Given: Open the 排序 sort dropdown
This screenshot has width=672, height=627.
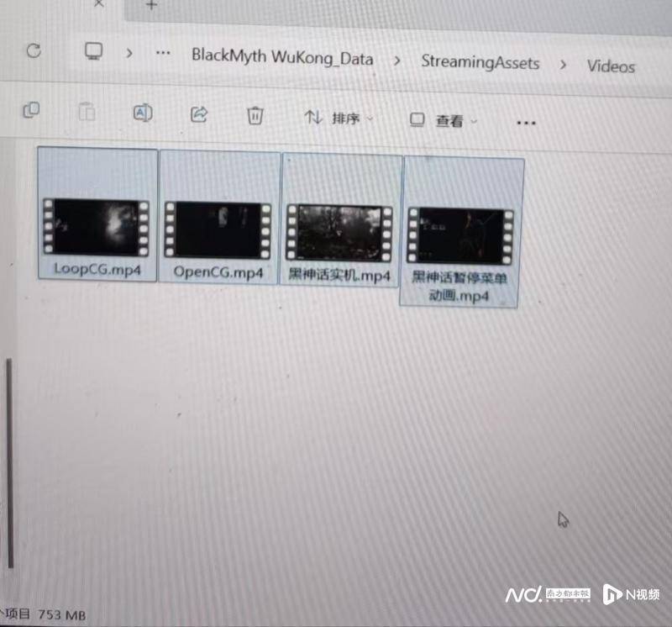Looking at the screenshot, I should (339, 118).
